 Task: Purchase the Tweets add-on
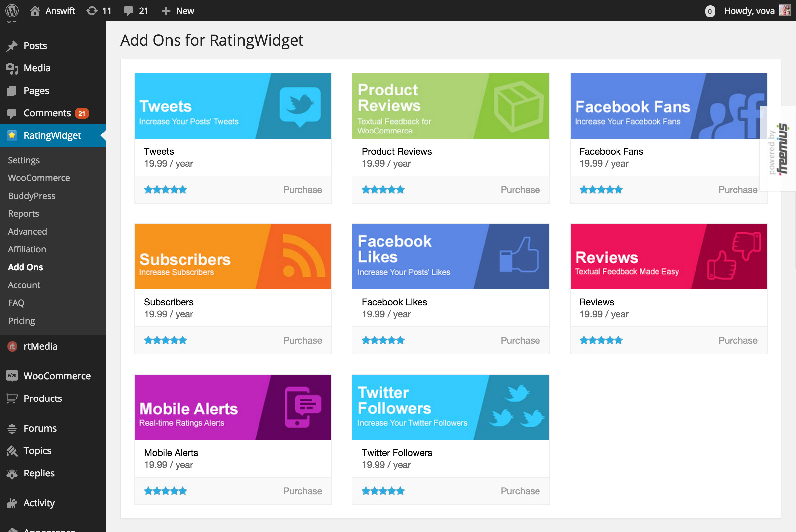(302, 190)
